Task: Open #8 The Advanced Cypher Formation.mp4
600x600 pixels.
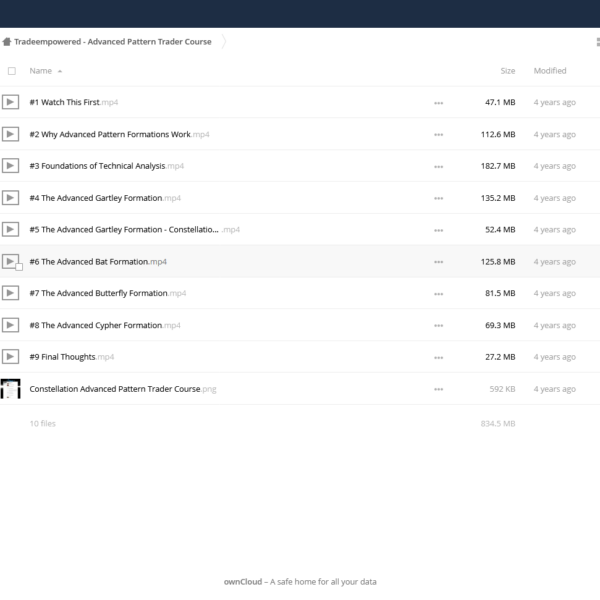Action: [105, 325]
